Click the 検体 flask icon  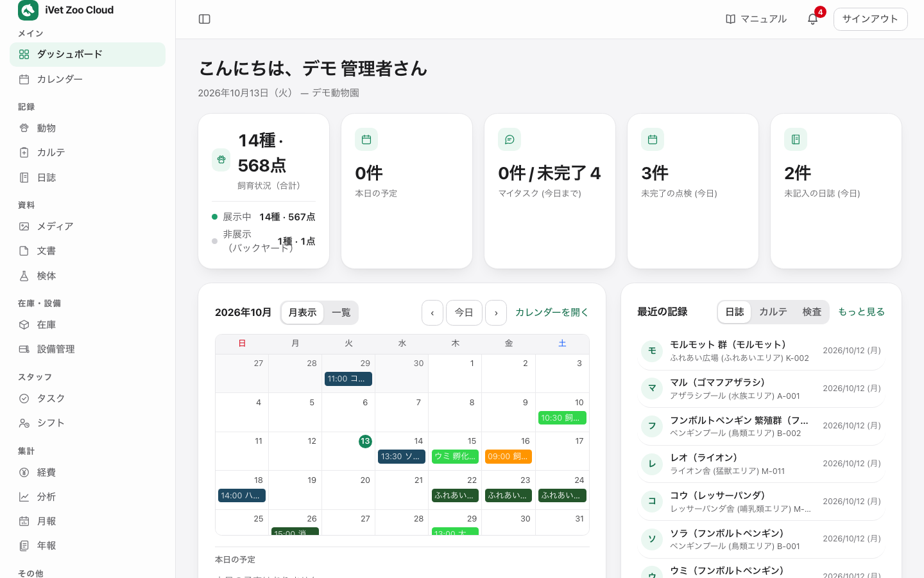[x=24, y=276]
